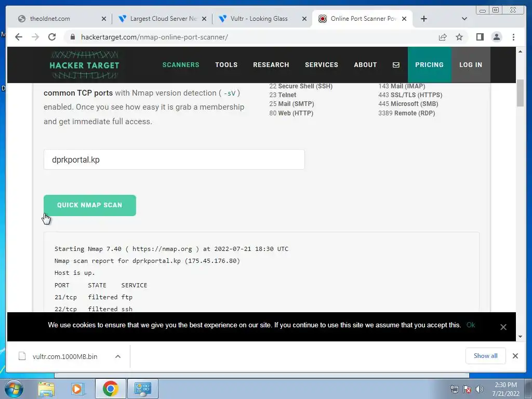Open the clock showing 2:30 PM
Viewport: 532px width, 399px height.
click(x=506, y=389)
